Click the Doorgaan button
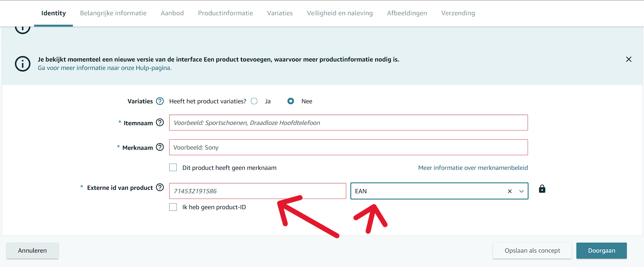The width and height of the screenshot is (644, 267). tap(601, 250)
